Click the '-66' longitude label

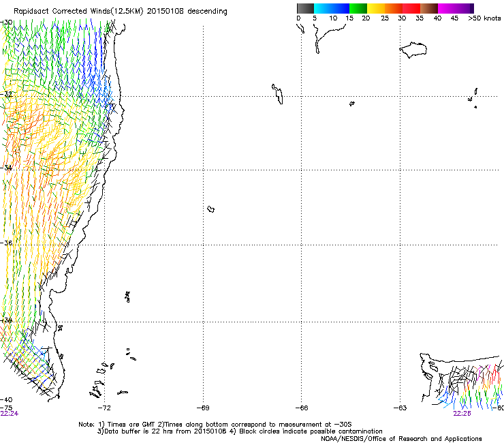(302, 408)
